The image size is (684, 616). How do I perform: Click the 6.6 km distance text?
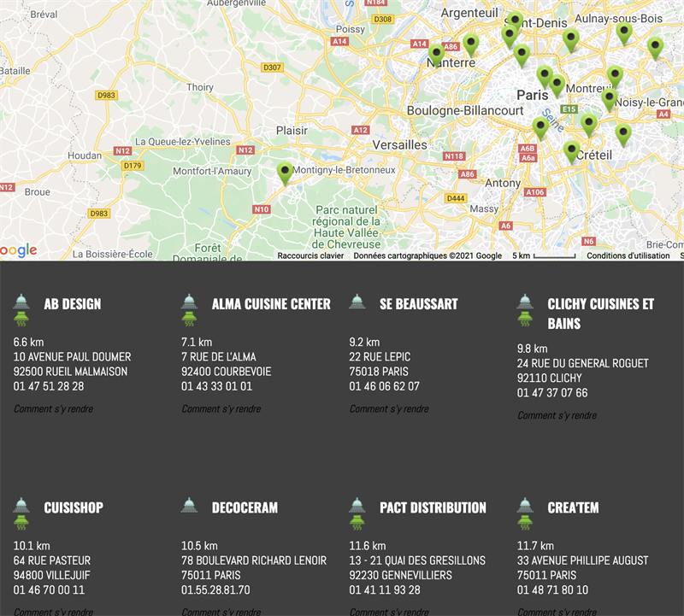pos(28,343)
